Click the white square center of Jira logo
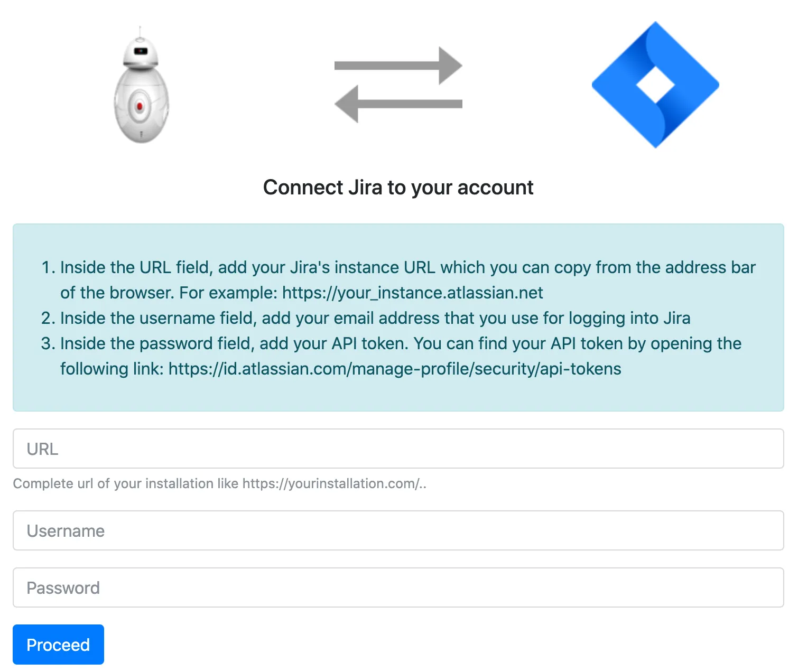This screenshot has width=798, height=672. [x=655, y=85]
